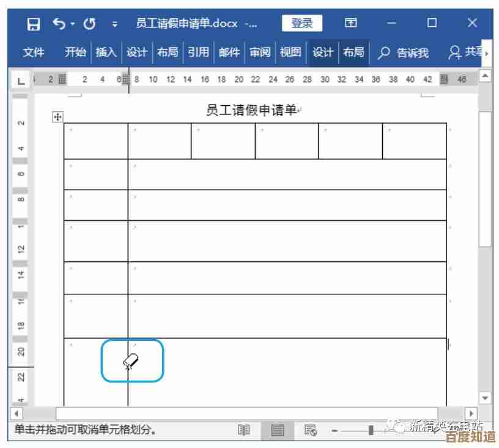This screenshot has width=499, height=448.
Task: Switch to Read Mode view
Action: point(244,430)
